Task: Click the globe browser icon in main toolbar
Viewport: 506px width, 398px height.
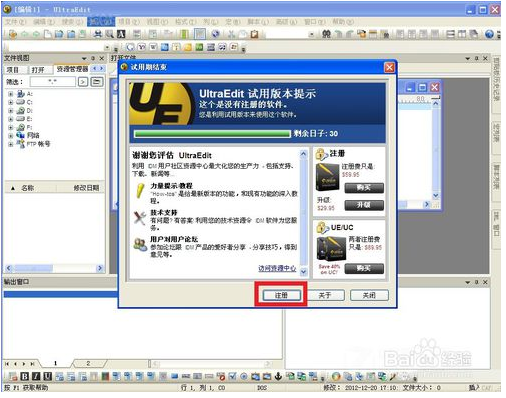Action: coord(216,34)
